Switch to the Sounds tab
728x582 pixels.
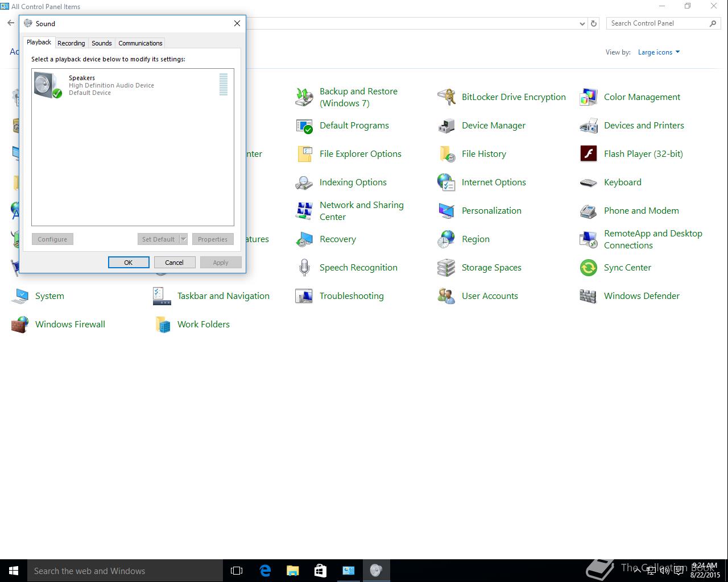pos(102,43)
